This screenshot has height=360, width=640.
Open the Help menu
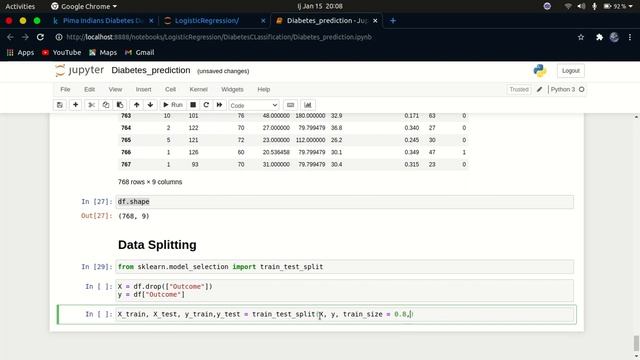tap(264, 89)
